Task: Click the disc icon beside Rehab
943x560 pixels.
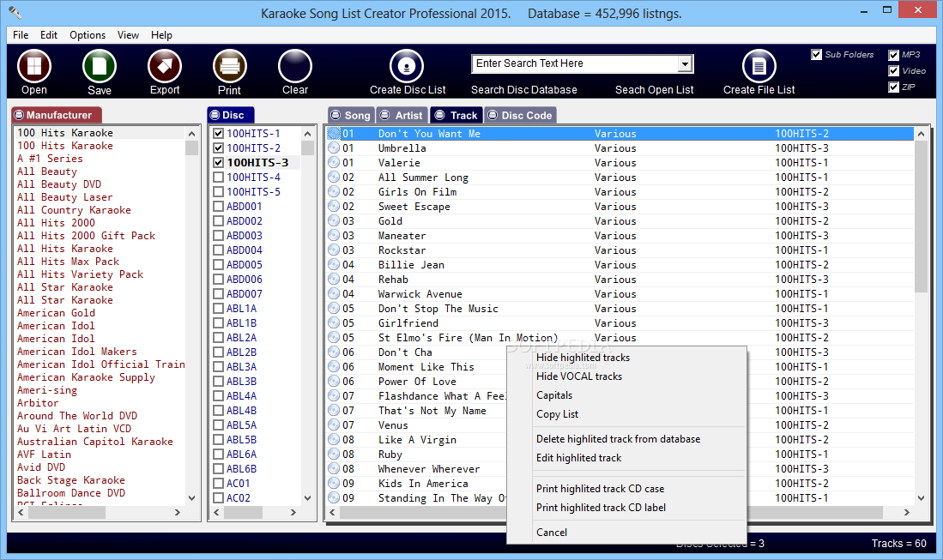Action: click(334, 279)
